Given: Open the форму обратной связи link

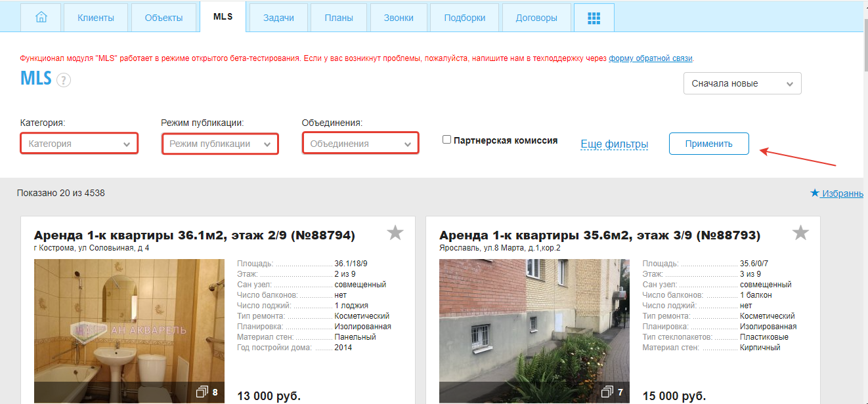Looking at the screenshot, I should (651, 58).
